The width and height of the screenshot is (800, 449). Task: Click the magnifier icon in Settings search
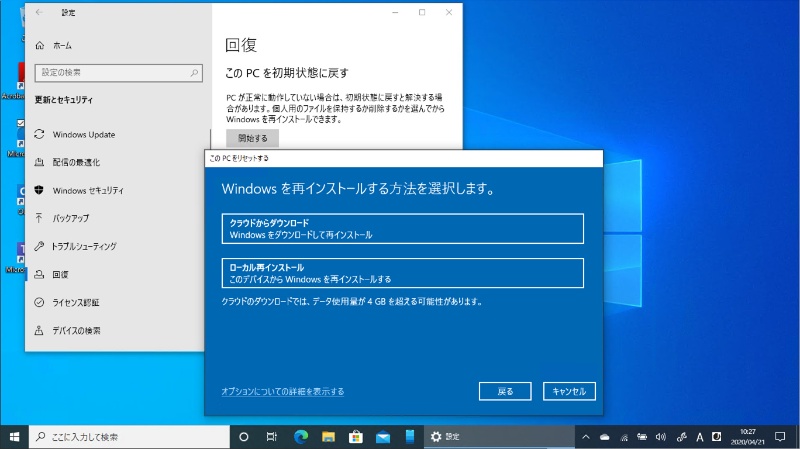[194, 73]
